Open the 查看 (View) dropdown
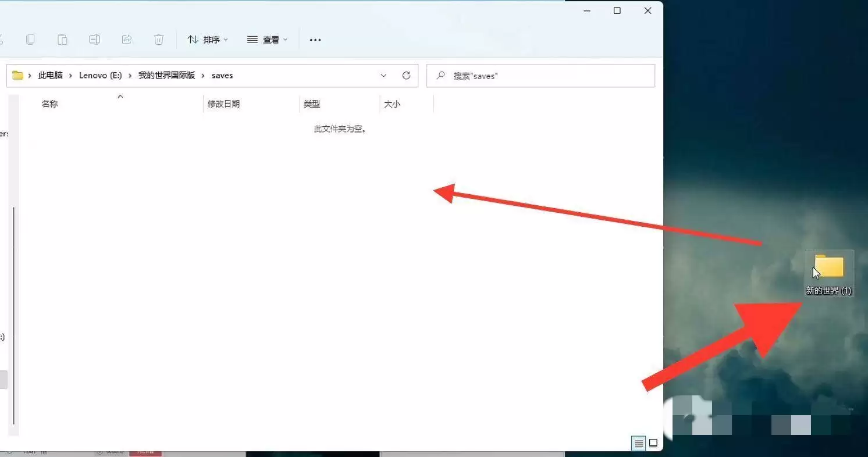868x457 pixels. click(x=267, y=40)
